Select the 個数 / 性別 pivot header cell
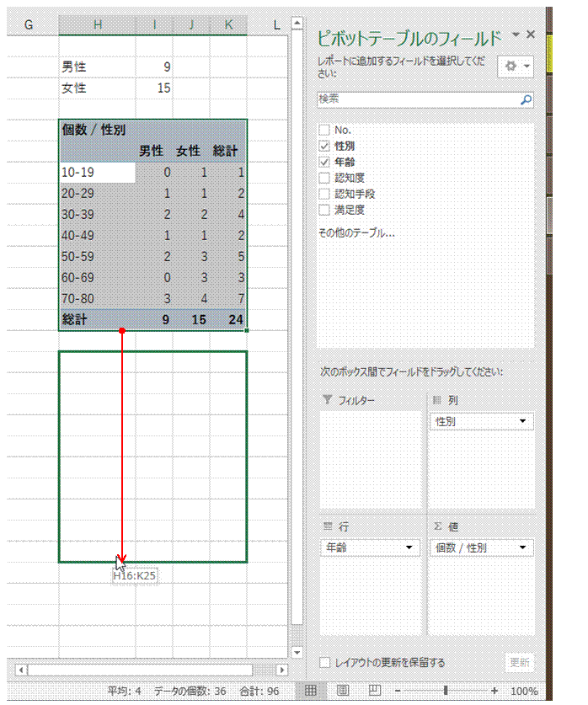The width and height of the screenshot is (588, 705). tap(97, 130)
